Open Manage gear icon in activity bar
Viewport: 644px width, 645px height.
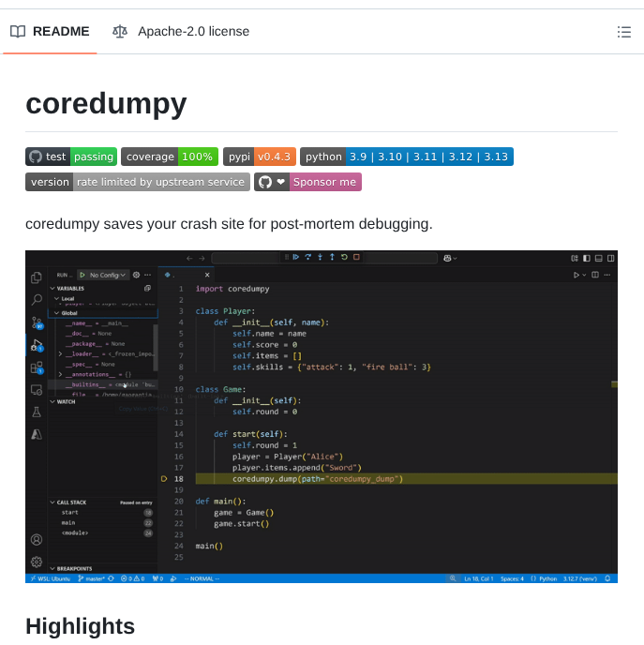[37, 562]
